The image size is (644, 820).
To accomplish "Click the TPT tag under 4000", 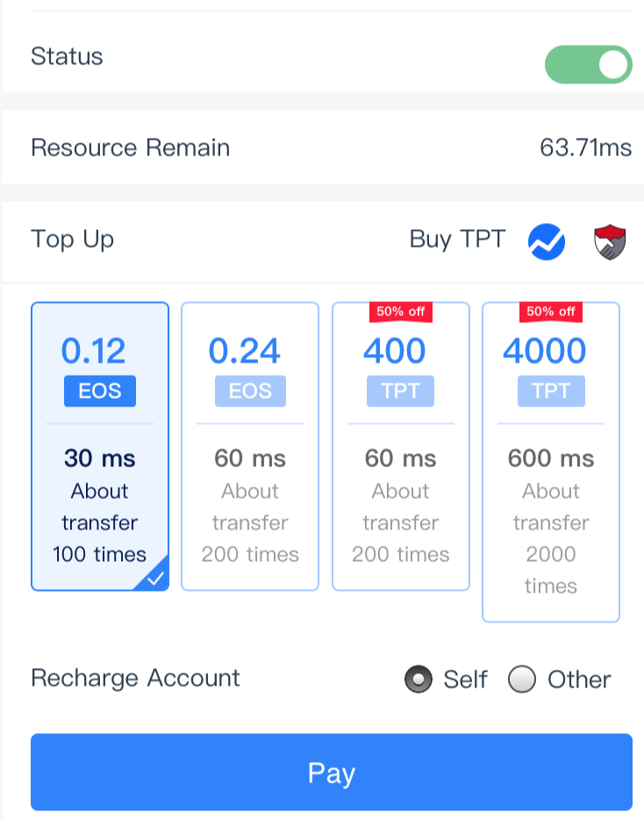I will tap(551, 391).
